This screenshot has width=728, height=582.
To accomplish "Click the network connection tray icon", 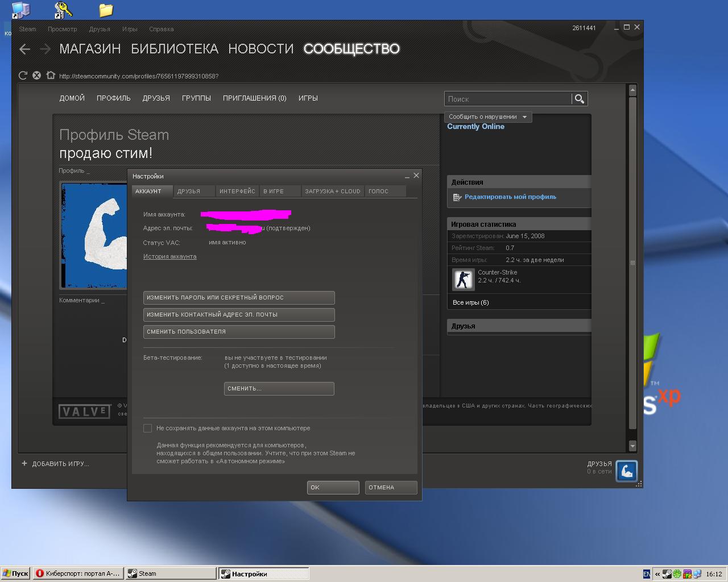I will (x=696, y=574).
